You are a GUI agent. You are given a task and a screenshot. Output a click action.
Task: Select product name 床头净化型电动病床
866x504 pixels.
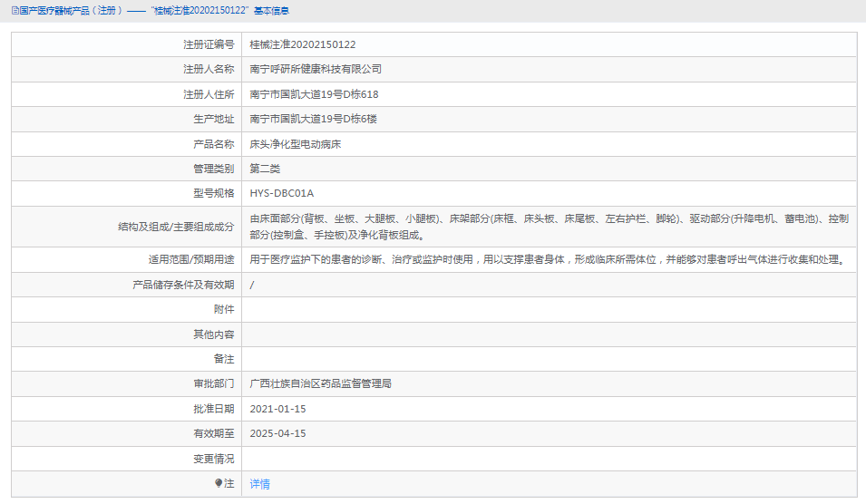tap(296, 144)
